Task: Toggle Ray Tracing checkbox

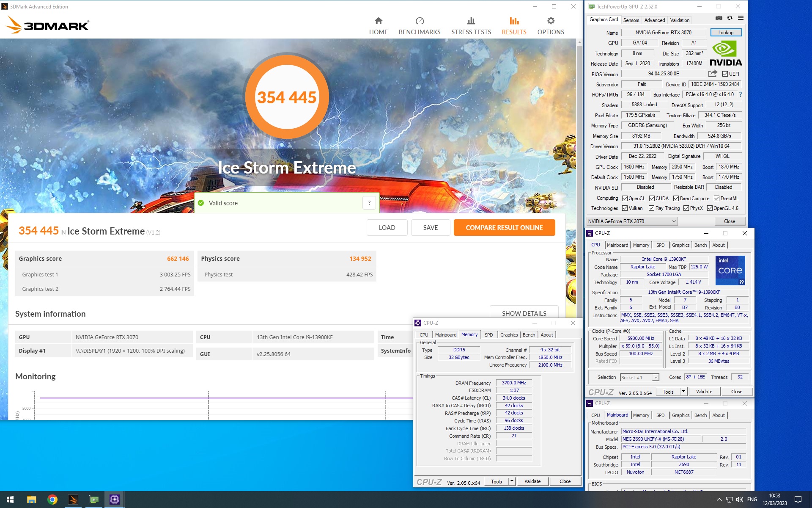Action: (x=651, y=208)
